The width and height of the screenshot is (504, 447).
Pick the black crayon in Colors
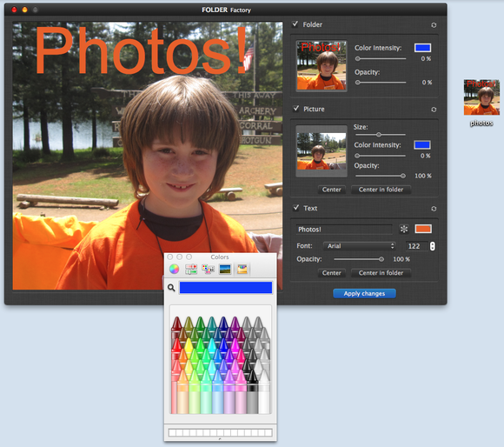(x=252, y=390)
